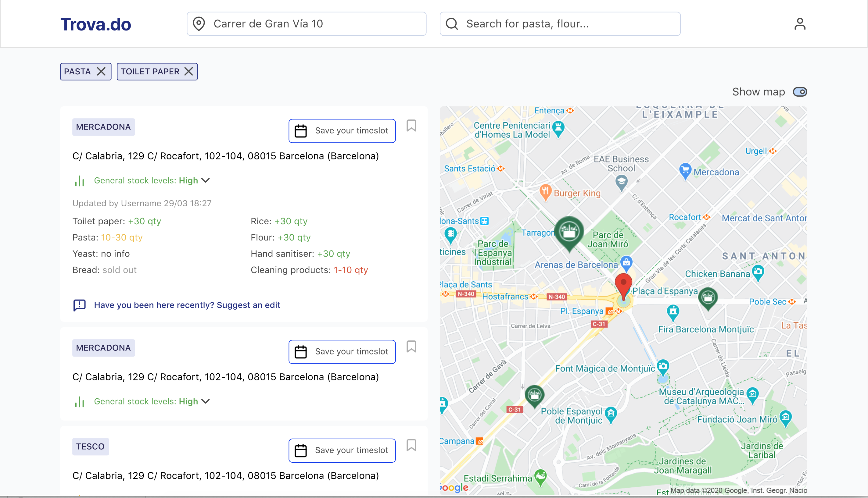Click the TESCO store label
868x498 pixels.
pyautogui.click(x=90, y=446)
